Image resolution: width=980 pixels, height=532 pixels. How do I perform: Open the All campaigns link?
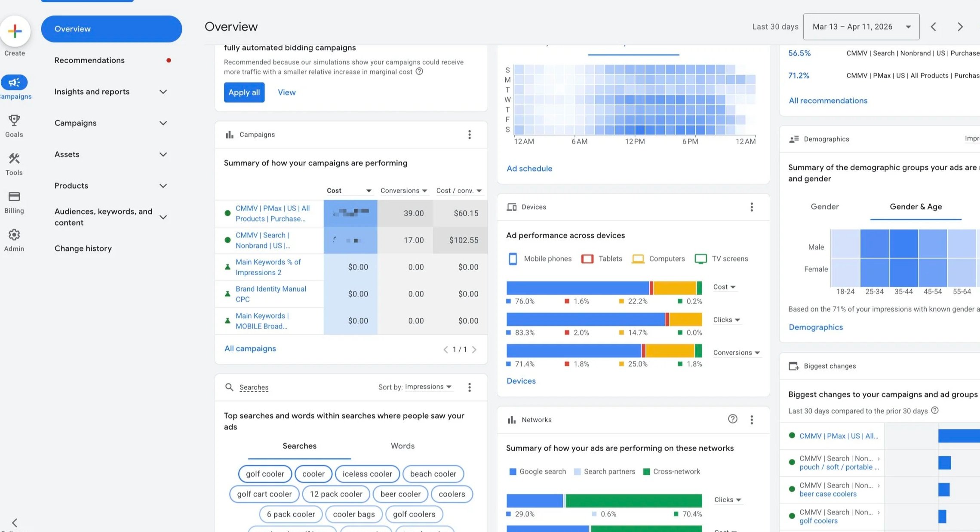(250, 348)
